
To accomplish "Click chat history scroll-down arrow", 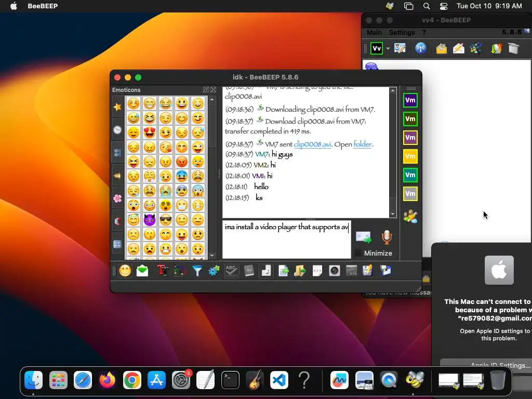I will point(393,214).
